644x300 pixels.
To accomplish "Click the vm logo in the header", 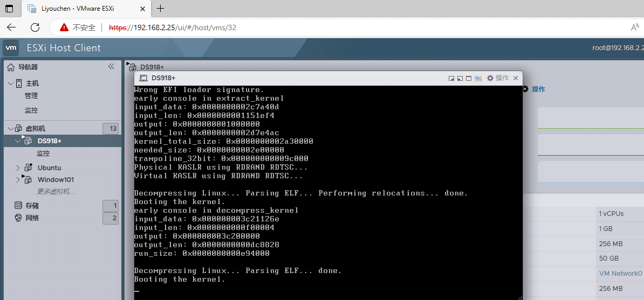I will (x=11, y=48).
